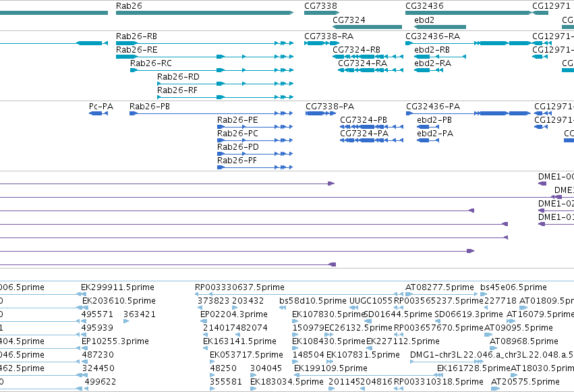
Task: Select the Rab26 gene bar
Action: pyautogui.click(x=204, y=13)
